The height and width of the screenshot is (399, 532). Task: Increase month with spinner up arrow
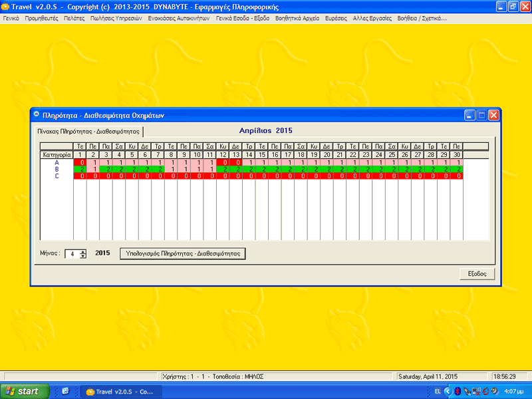pos(82,251)
